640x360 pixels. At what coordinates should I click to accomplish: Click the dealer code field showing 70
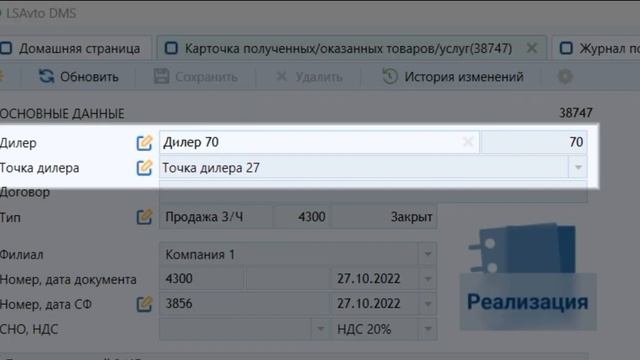tap(534, 142)
